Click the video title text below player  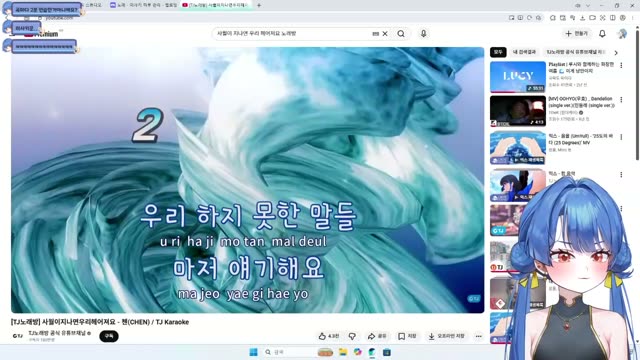click(100, 322)
